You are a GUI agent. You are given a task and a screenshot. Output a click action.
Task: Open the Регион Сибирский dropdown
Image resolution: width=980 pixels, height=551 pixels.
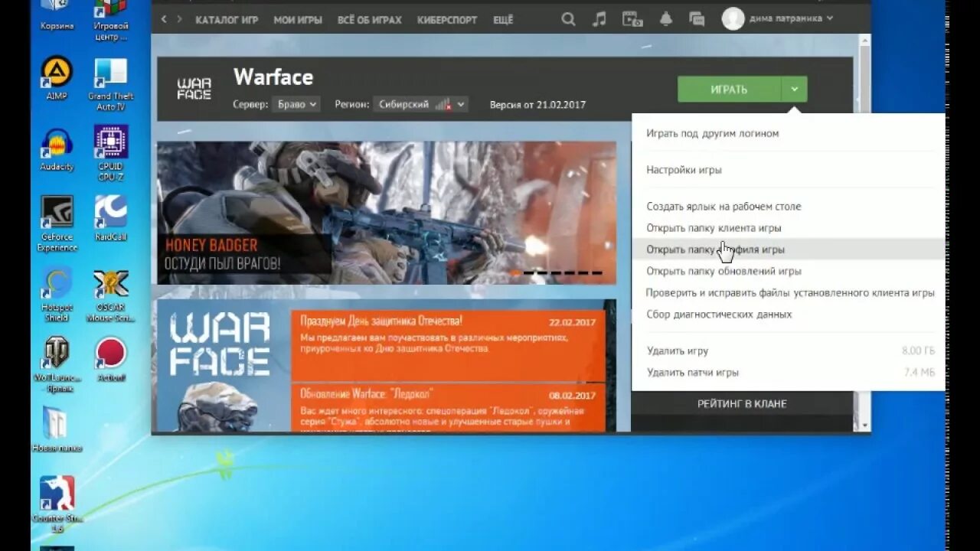coord(421,104)
